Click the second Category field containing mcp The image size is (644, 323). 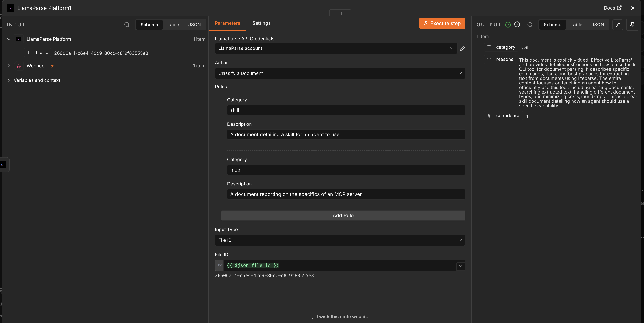pos(346,170)
